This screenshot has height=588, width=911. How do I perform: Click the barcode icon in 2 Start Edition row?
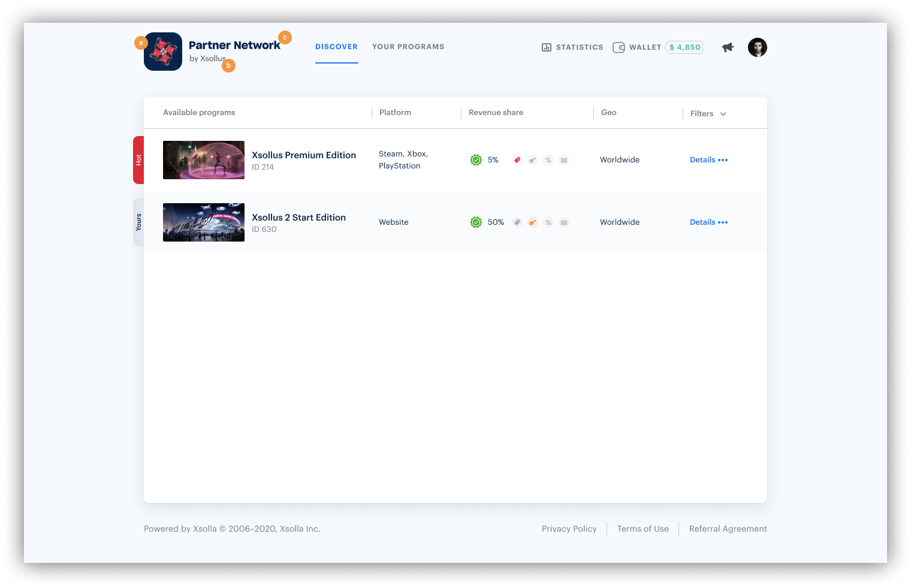tap(564, 222)
